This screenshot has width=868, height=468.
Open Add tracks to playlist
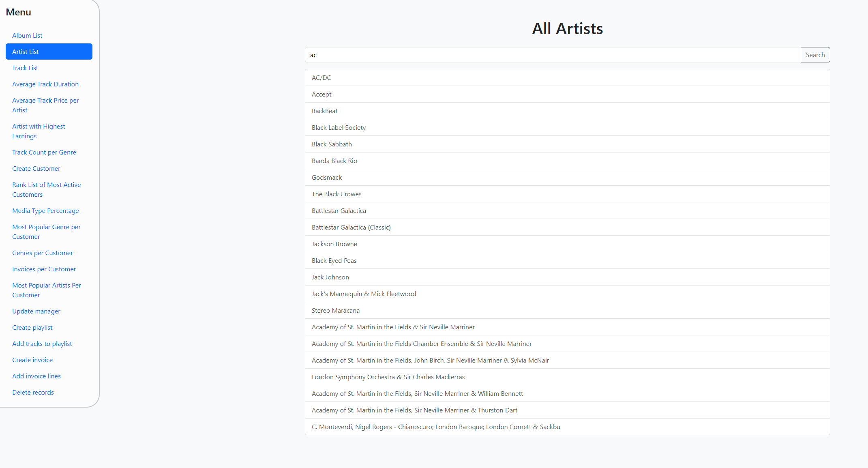click(x=42, y=343)
